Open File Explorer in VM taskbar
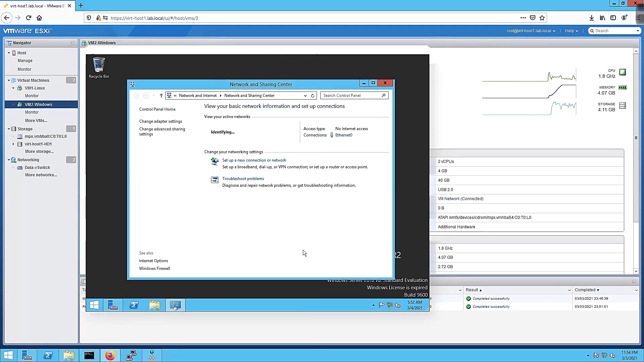 [154, 305]
